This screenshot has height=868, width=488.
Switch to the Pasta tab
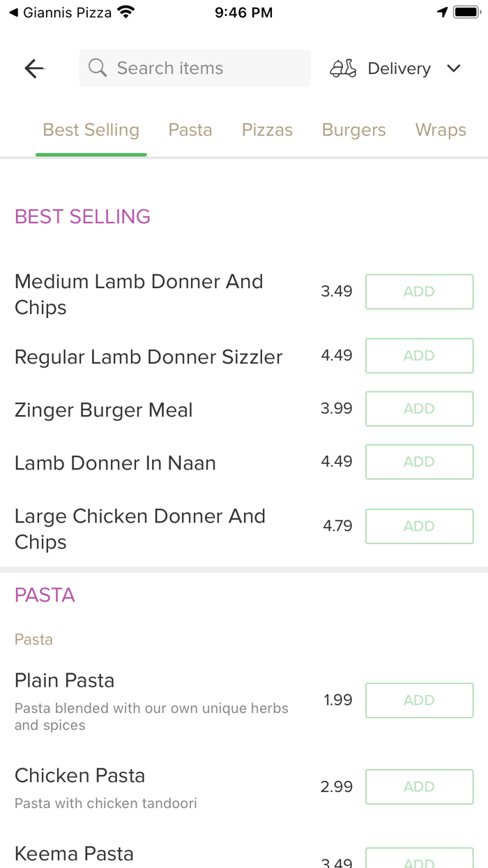point(190,130)
